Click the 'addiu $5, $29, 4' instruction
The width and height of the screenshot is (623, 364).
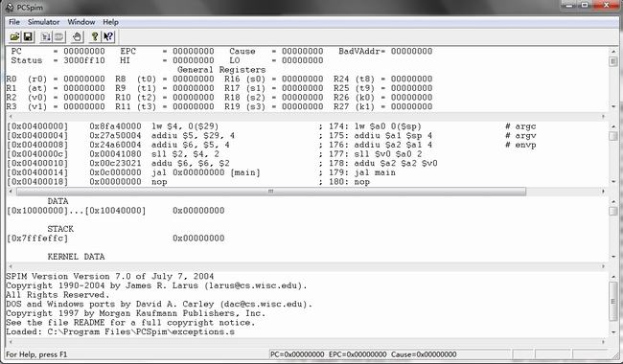click(x=193, y=136)
